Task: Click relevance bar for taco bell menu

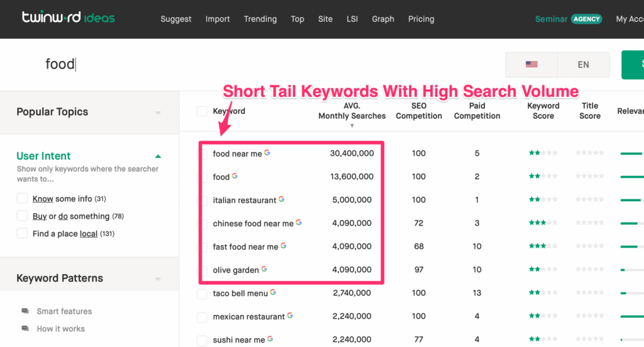Action: (631, 293)
